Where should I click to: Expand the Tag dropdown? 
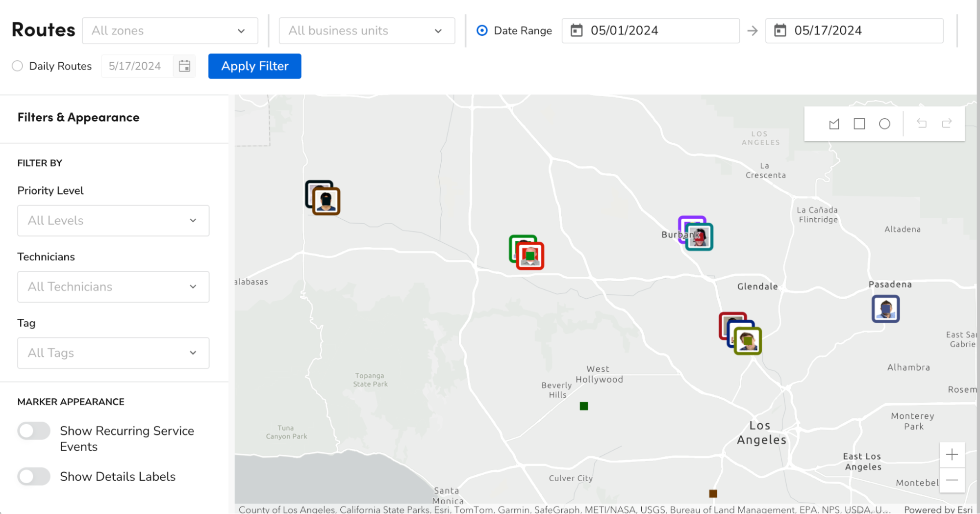click(113, 353)
